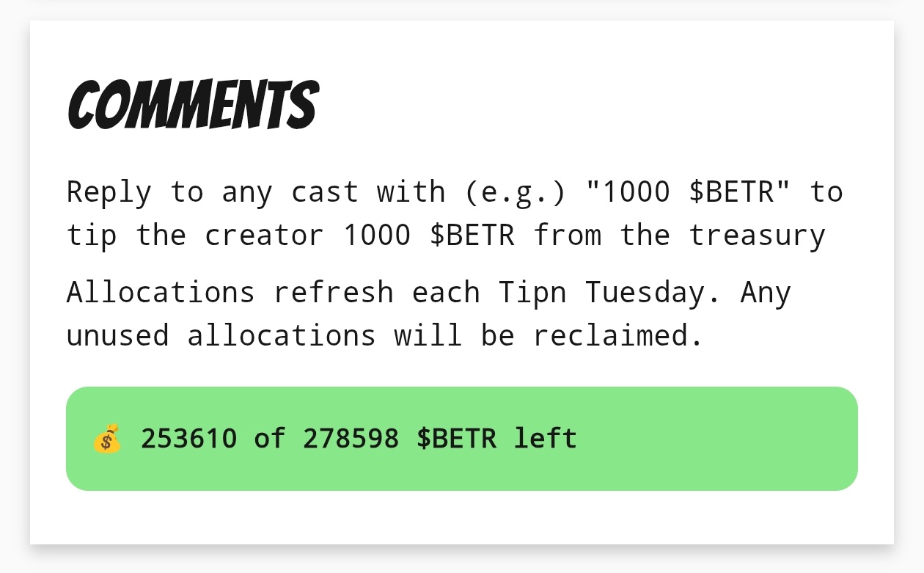
Task: Click the word "Allocations" starting second paragraph
Action: pyautogui.click(x=161, y=292)
